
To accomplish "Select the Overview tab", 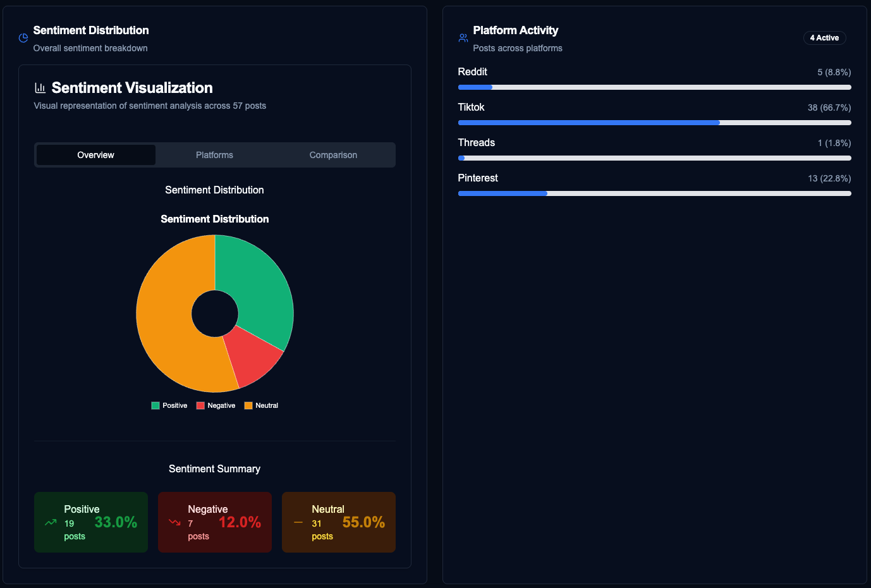I will click(x=95, y=154).
